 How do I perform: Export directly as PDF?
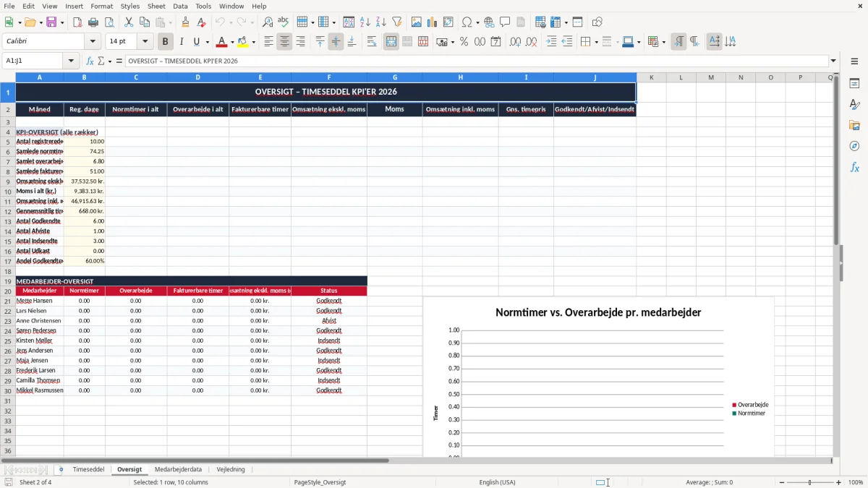coord(77,22)
